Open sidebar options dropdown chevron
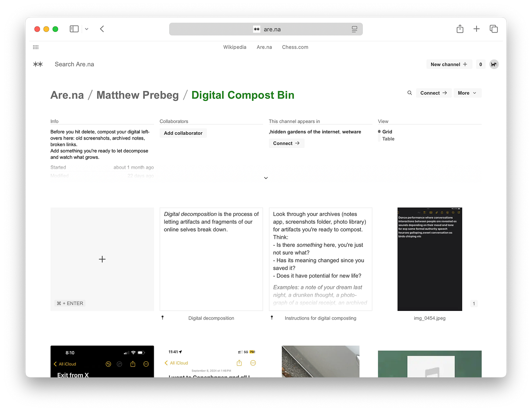The image size is (532, 411). click(x=87, y=29)
